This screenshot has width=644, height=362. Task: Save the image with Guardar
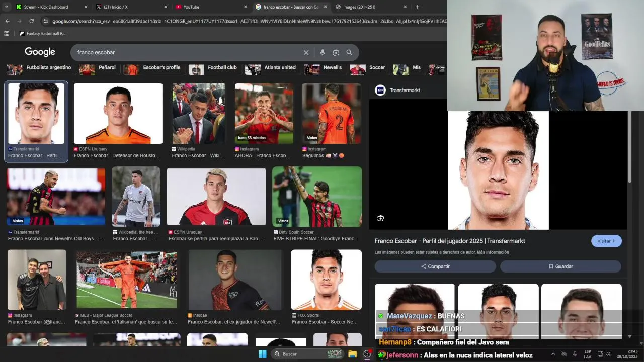point(560,266)
